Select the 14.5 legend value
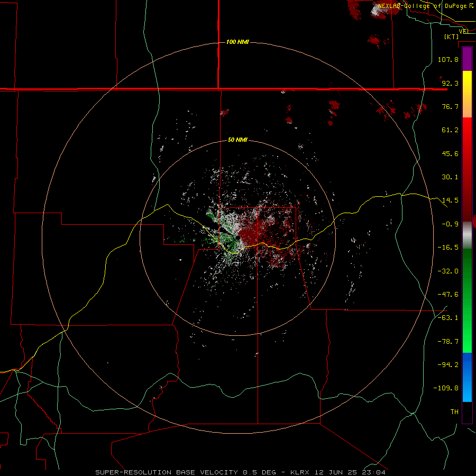 click(450, 200)
